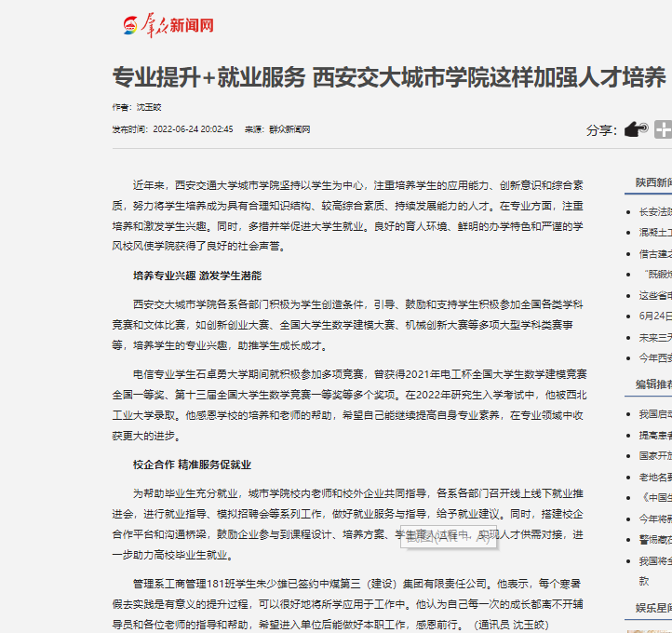Click the article headline 专业提升+就业服务
Viewport: 672px width, 633px height.
(388, 76)
